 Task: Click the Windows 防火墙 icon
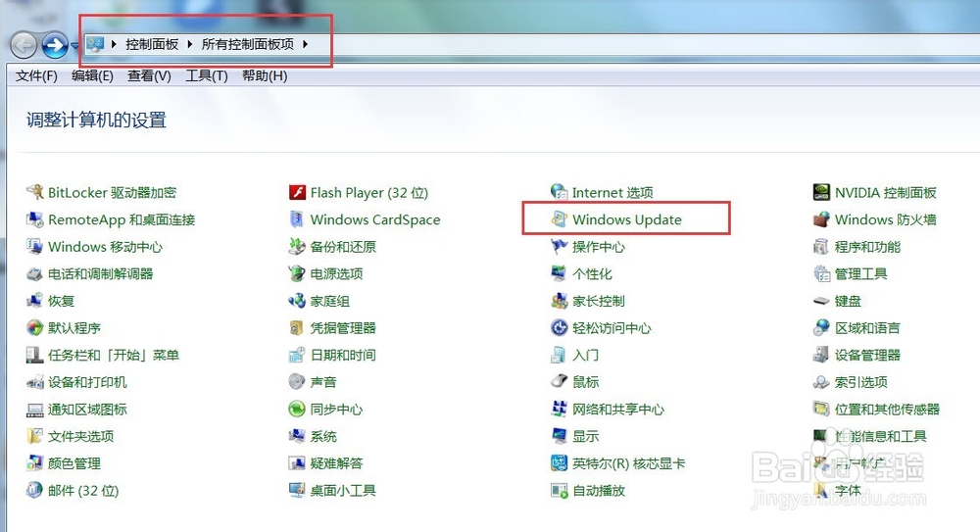tap(821, 219)
